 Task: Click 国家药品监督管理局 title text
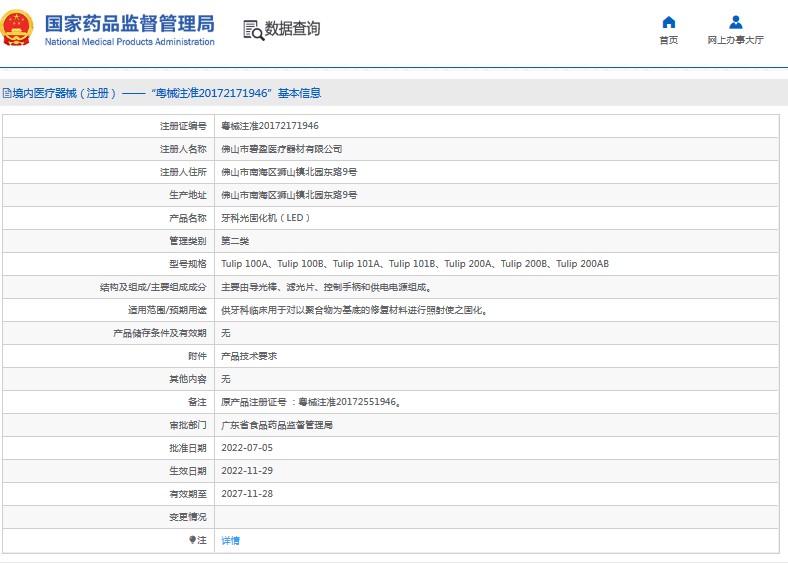coord(130,24)
